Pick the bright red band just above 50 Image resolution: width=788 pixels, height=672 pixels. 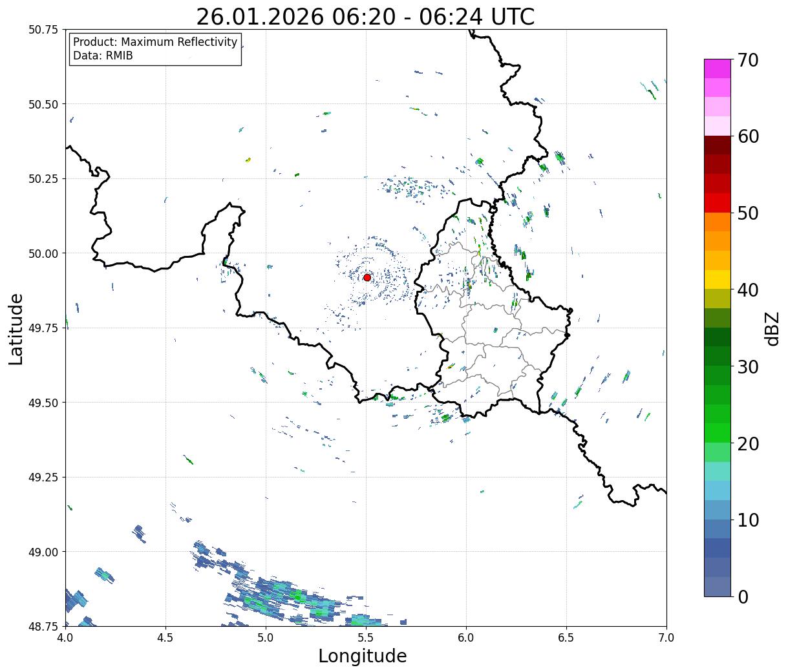(718, 203)
